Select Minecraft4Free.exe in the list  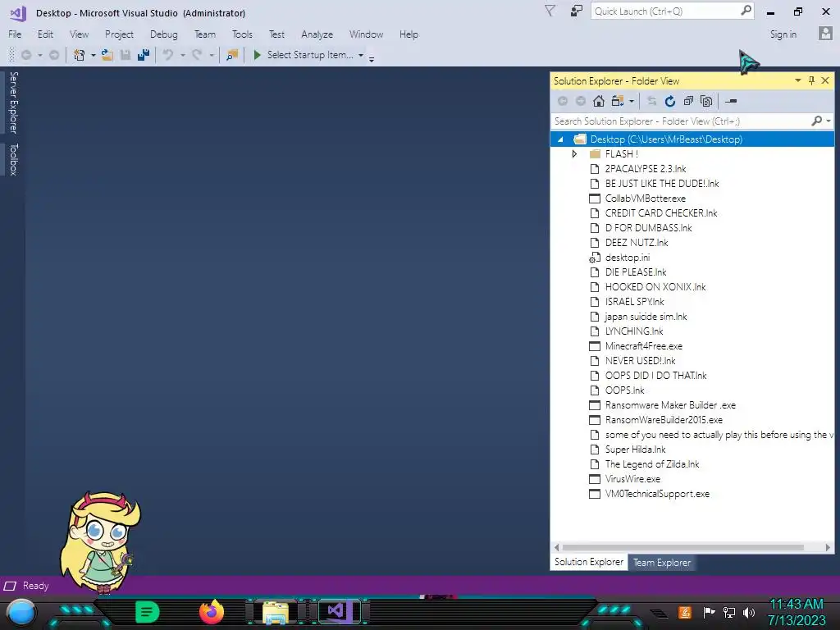click(x=643, y=346)
